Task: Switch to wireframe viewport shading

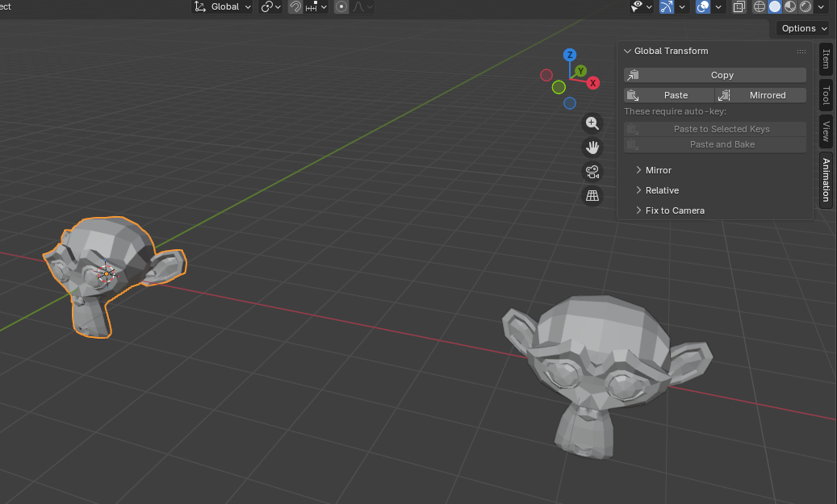Action: coord(759,7)
